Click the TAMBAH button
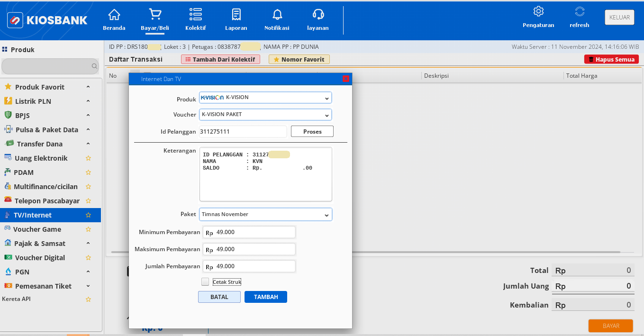 coord(266,297)
